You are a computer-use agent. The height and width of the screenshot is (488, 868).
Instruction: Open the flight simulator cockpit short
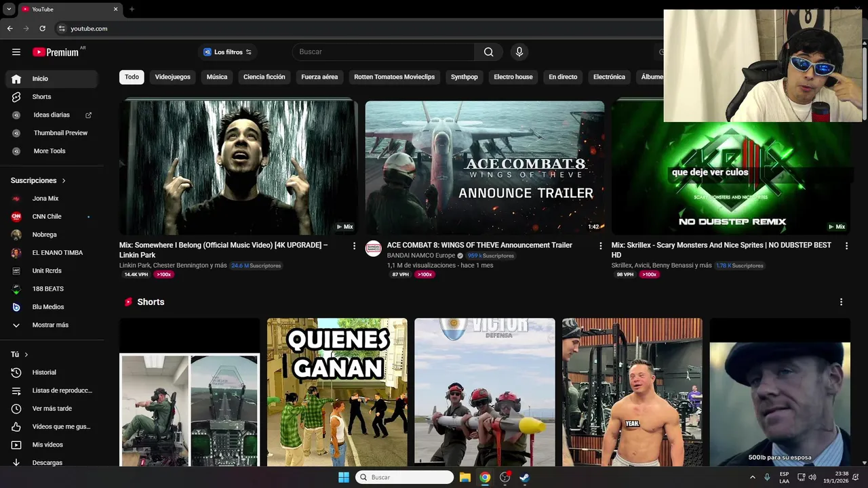[x=190, y=392]
